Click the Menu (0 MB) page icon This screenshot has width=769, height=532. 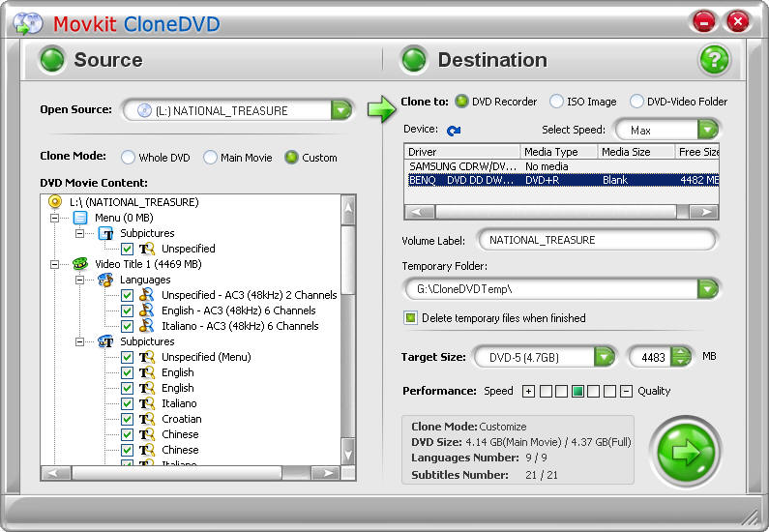(x=80, y=218)
